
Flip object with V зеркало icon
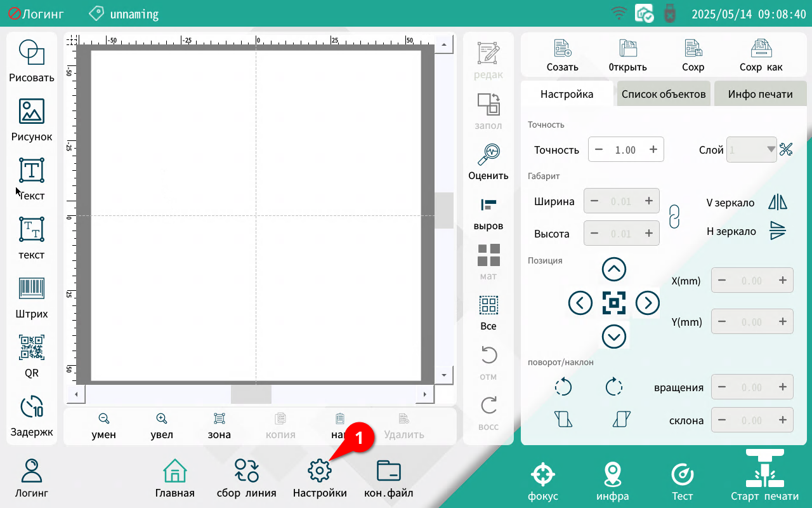coord(777,203)
